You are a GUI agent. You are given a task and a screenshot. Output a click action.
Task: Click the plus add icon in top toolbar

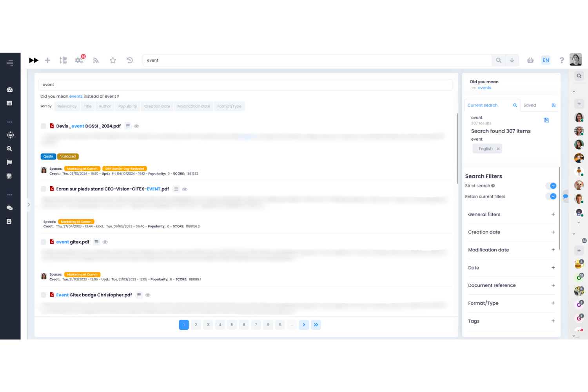(47, 60)
